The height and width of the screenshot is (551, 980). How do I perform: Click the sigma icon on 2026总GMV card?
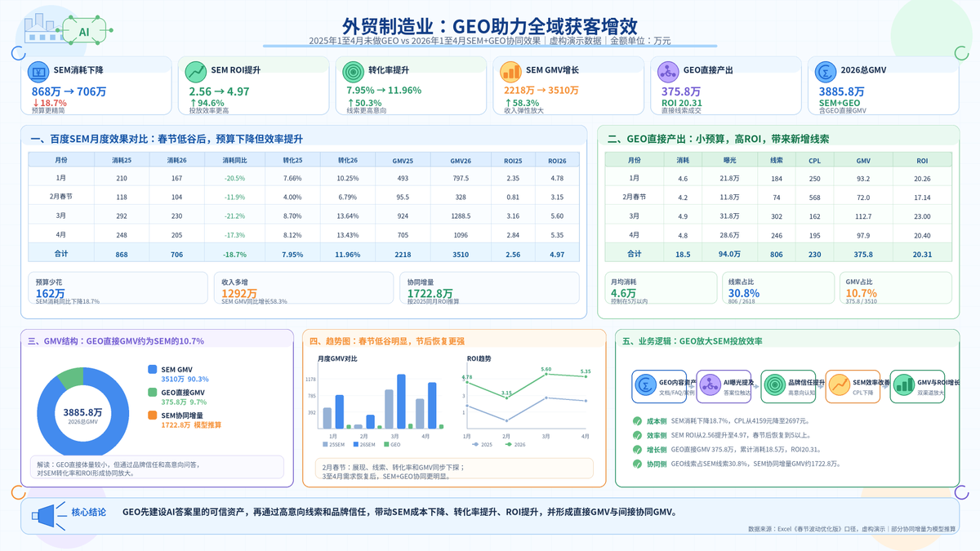[826, 72]
